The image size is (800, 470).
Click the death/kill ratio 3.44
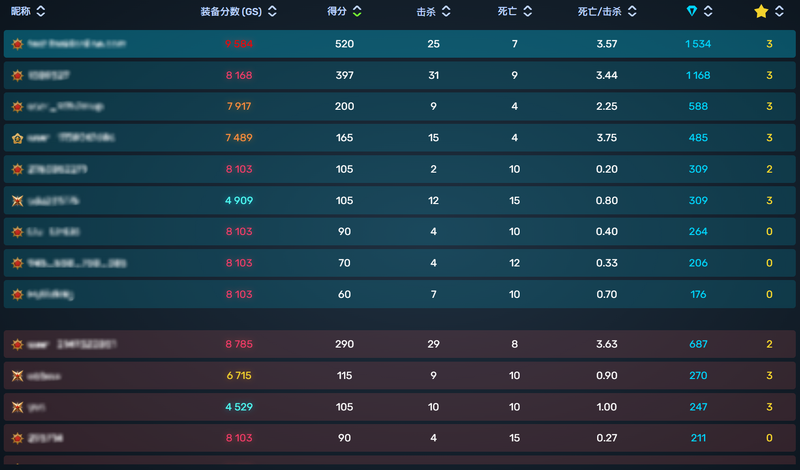tap(607, 76)
